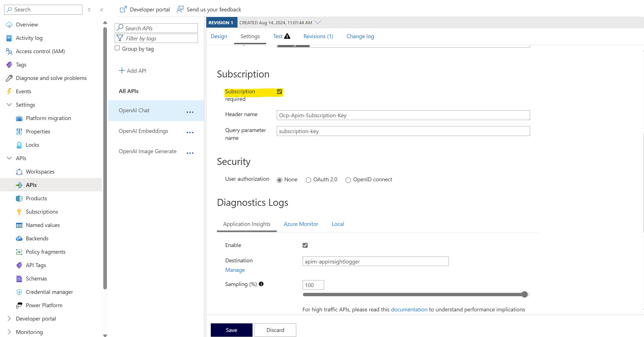Select OpenID connect user authorization

coord(348,180)
